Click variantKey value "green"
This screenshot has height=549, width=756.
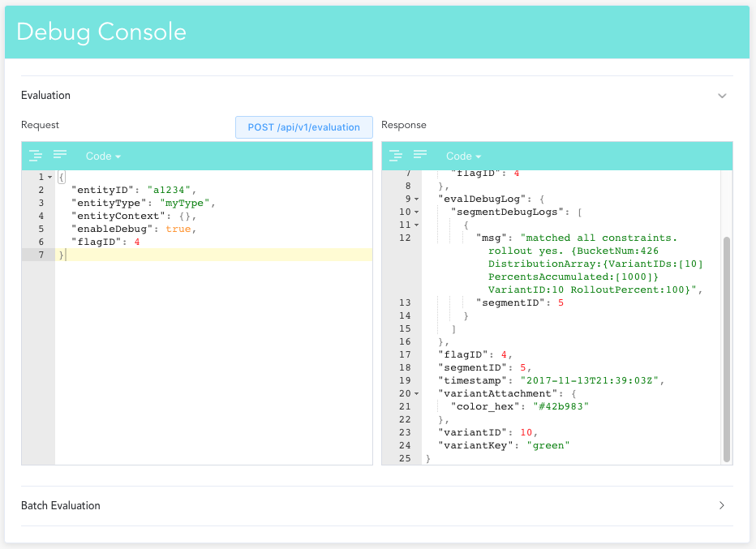[x=548, y=446]
